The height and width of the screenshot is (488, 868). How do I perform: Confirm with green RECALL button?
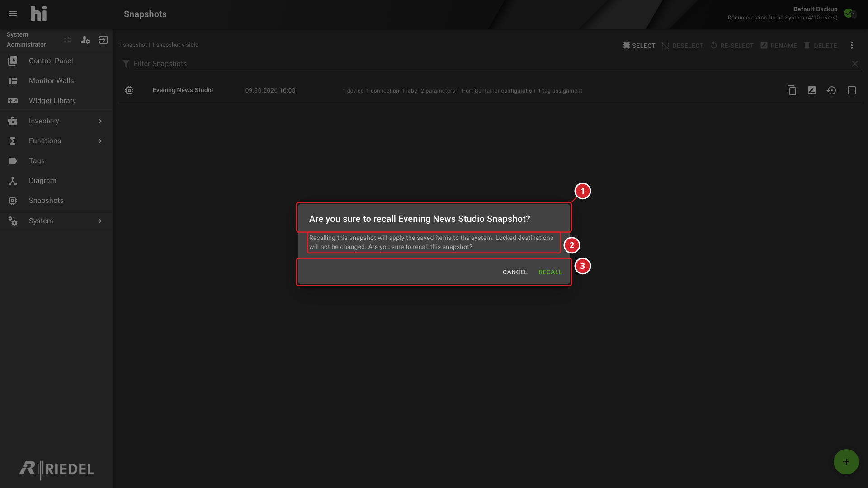[x=550, y=272]
